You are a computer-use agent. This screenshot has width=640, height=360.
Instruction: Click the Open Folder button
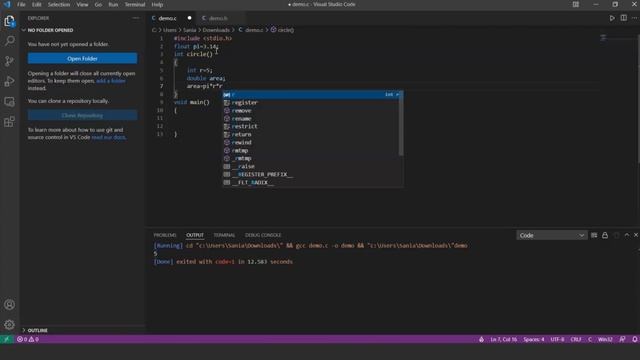[82, 58]
